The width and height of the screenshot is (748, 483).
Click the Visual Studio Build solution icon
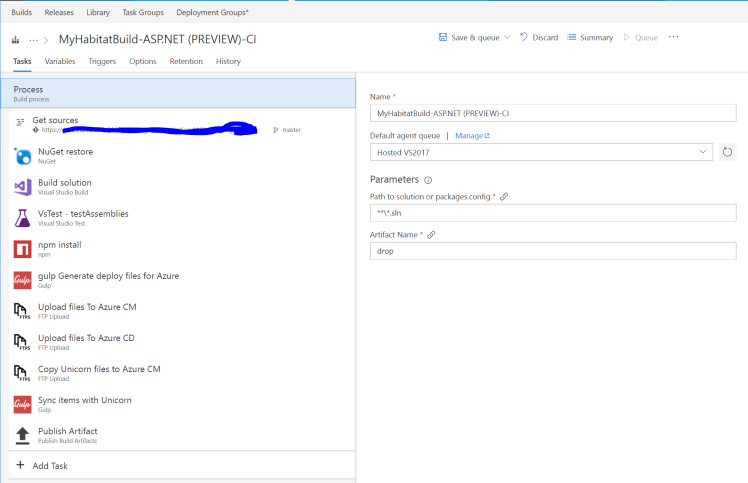(22, 187)
